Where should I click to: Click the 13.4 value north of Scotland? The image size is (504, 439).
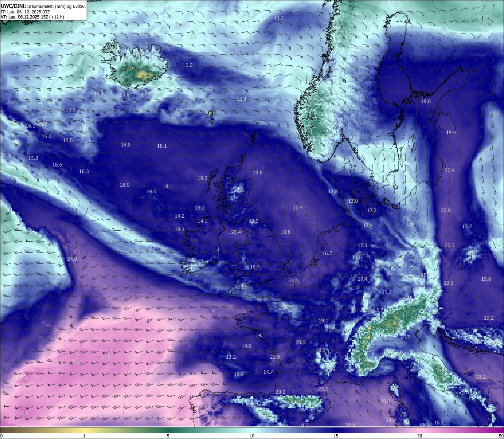[x=241, y=99]
